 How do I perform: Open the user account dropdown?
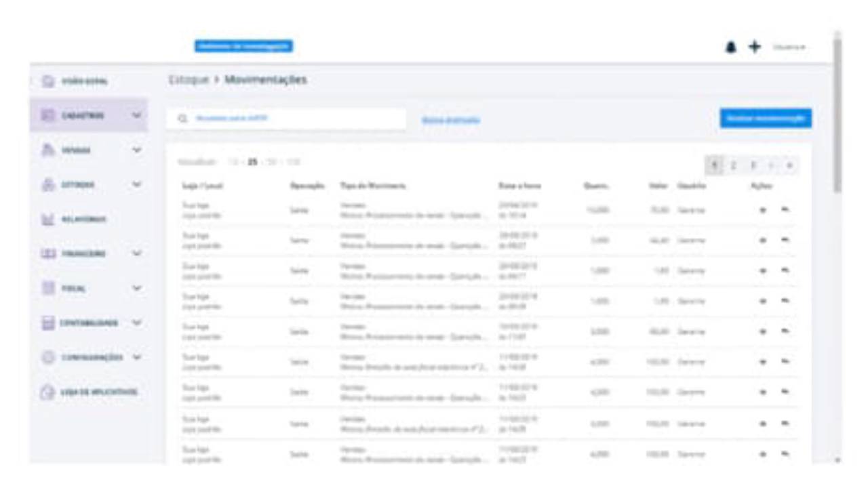[789, 47]
